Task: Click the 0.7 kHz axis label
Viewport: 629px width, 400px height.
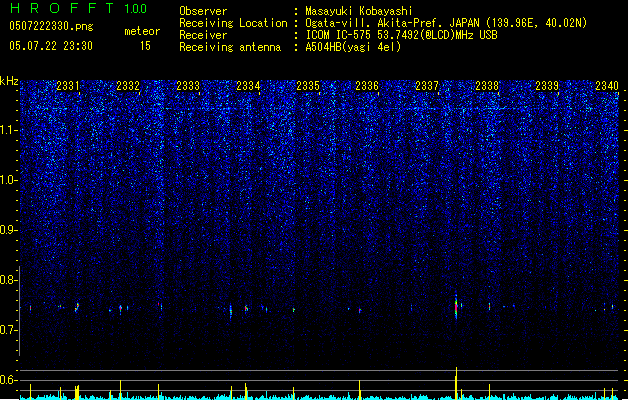Action: pos(9,330)
